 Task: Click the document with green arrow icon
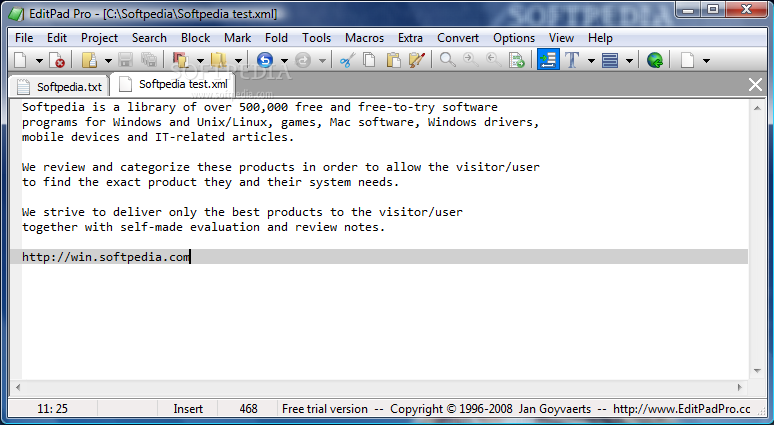pyautogui.click(x=517, y=60)
